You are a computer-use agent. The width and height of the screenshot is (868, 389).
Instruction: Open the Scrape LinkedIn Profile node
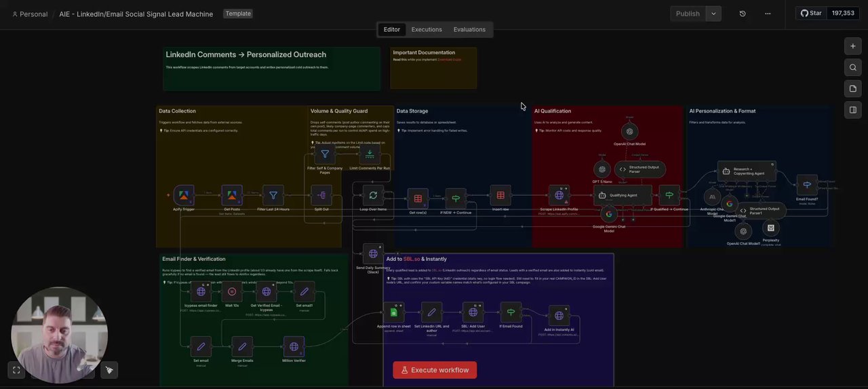[559, 195]
